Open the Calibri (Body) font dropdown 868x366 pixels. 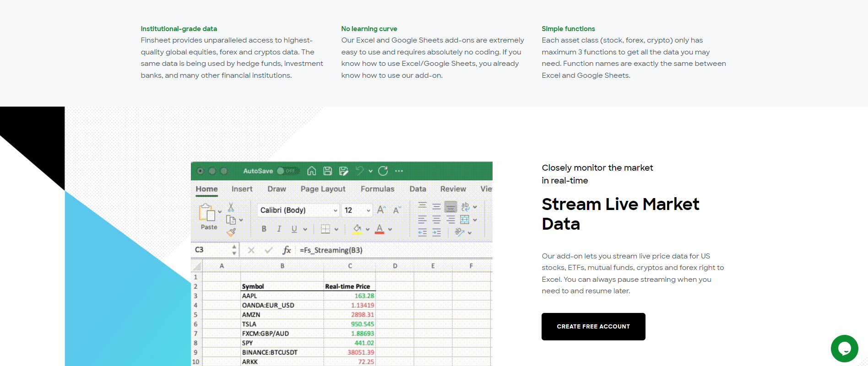click(298, 210)
